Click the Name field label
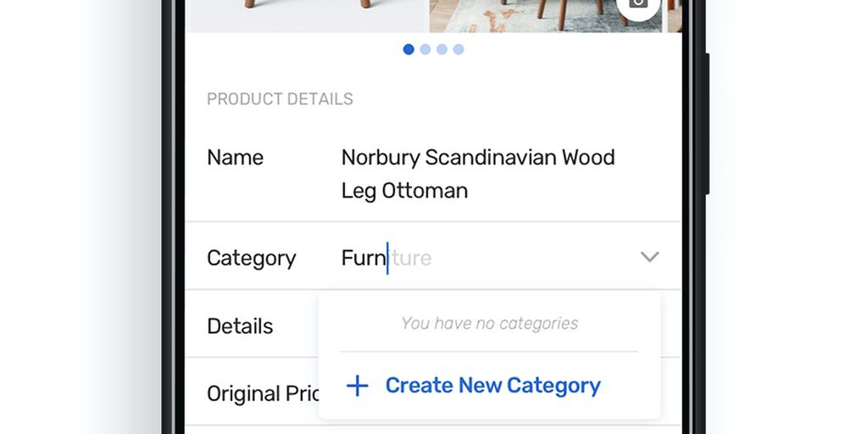The width and height of the screenshot is (868, 434). [235, 158]
